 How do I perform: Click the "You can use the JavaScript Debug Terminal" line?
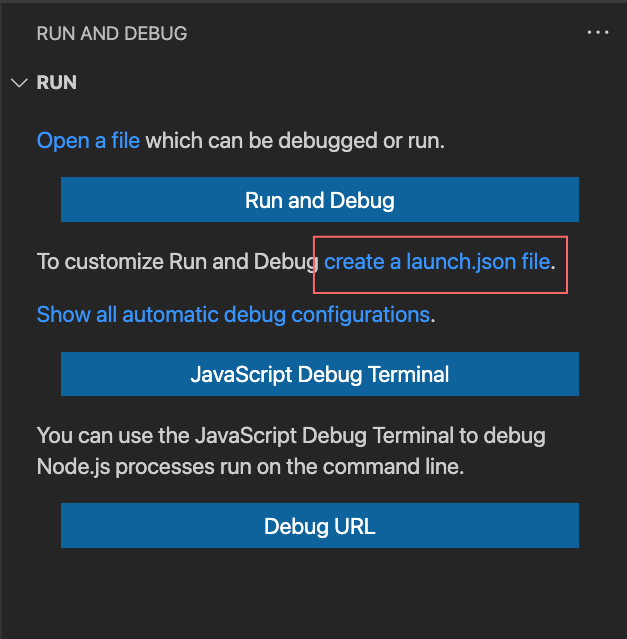click(291, 436)
